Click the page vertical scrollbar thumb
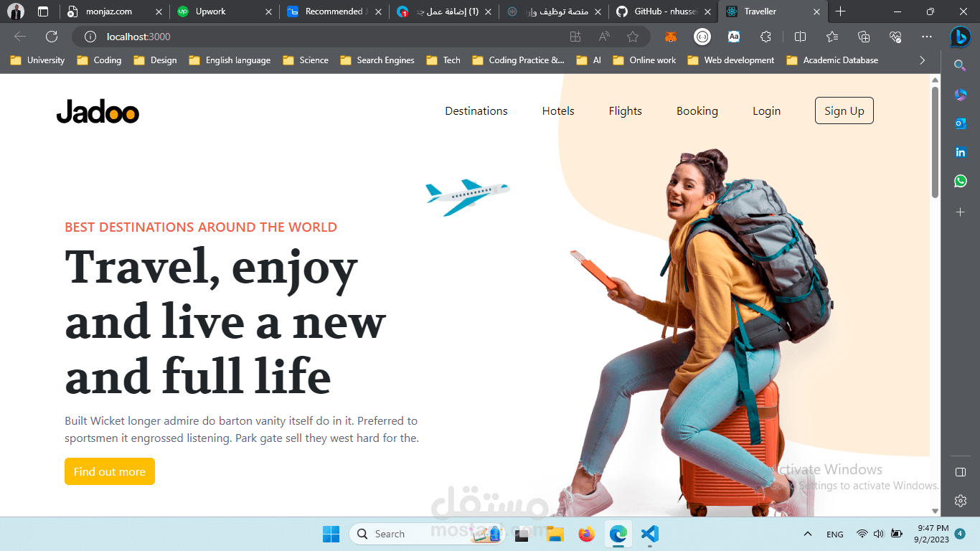This screenshot has height=551, width=980. (x=935, y=142)
